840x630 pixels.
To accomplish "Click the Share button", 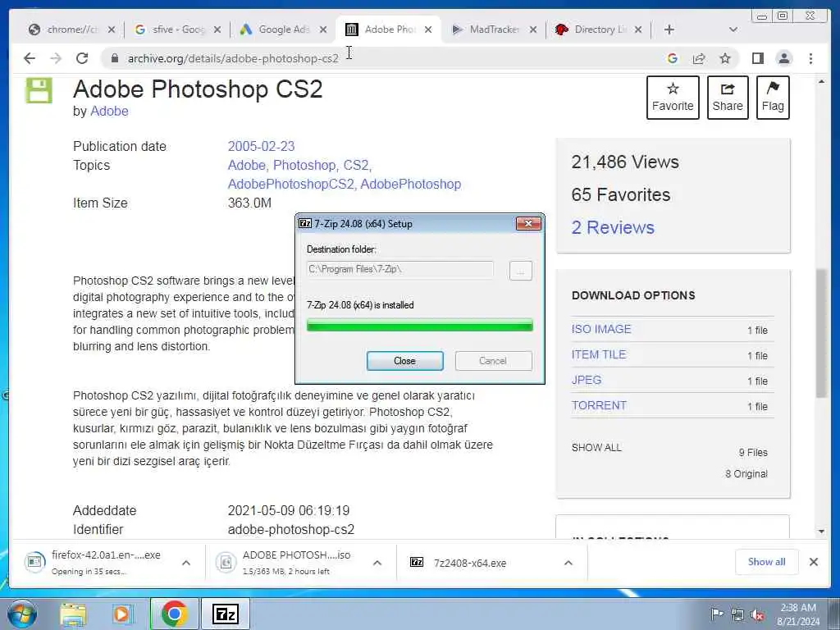I will click(x=728, y=98).
